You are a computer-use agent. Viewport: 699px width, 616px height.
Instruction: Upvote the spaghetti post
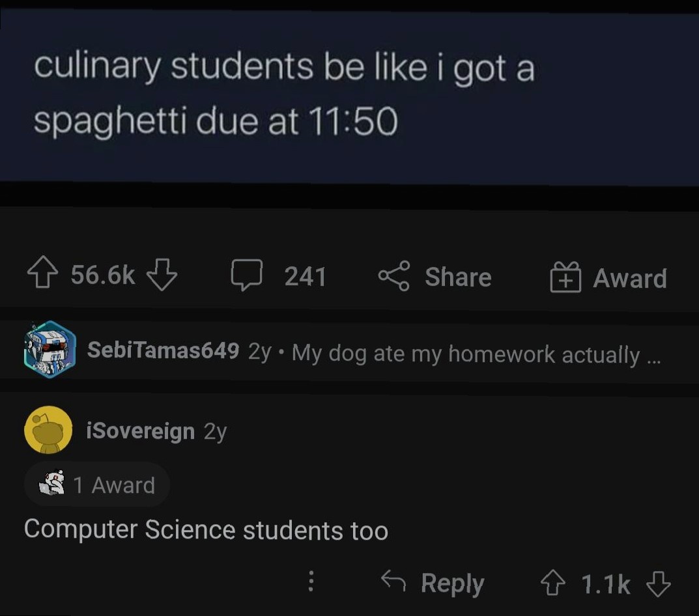(x=41, y=275)
